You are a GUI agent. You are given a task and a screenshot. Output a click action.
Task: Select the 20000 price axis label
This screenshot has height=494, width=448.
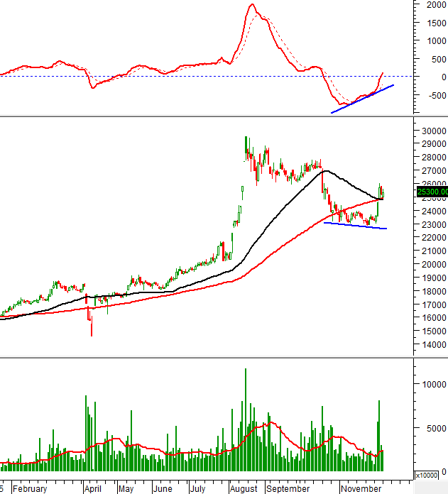tap(430, 265)
